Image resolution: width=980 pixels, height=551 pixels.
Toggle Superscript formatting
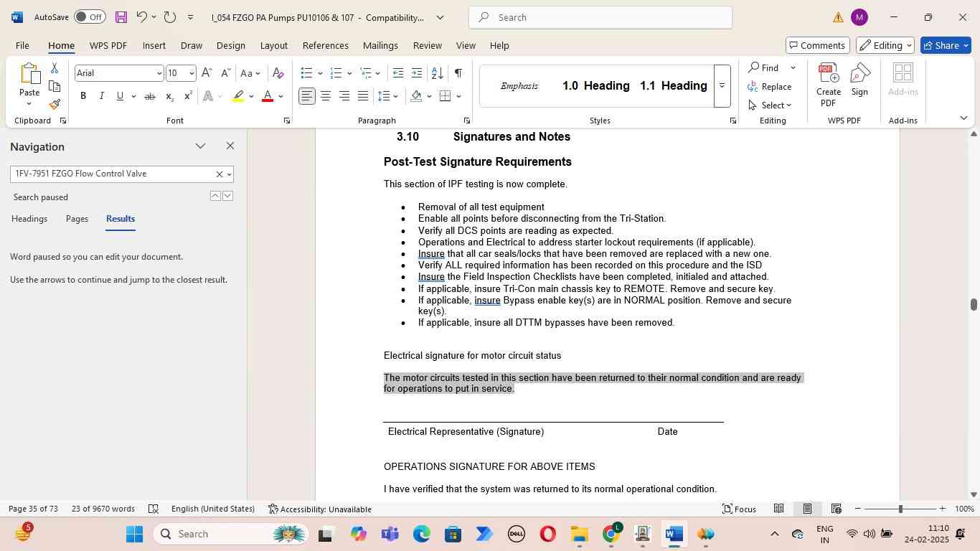(188, 96)
